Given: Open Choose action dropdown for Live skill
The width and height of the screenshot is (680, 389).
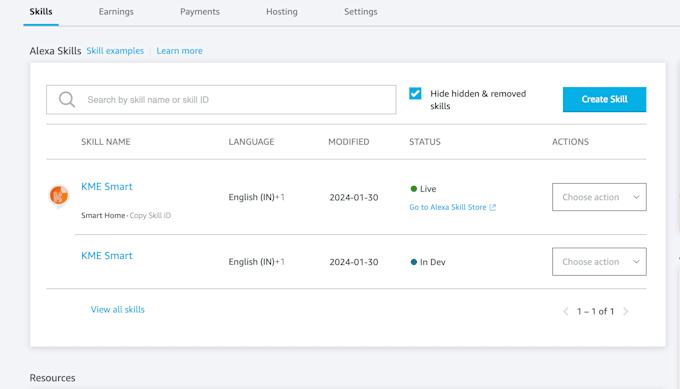Looking at the screenshot, I should pyautogui.click(x=599, y=197).
